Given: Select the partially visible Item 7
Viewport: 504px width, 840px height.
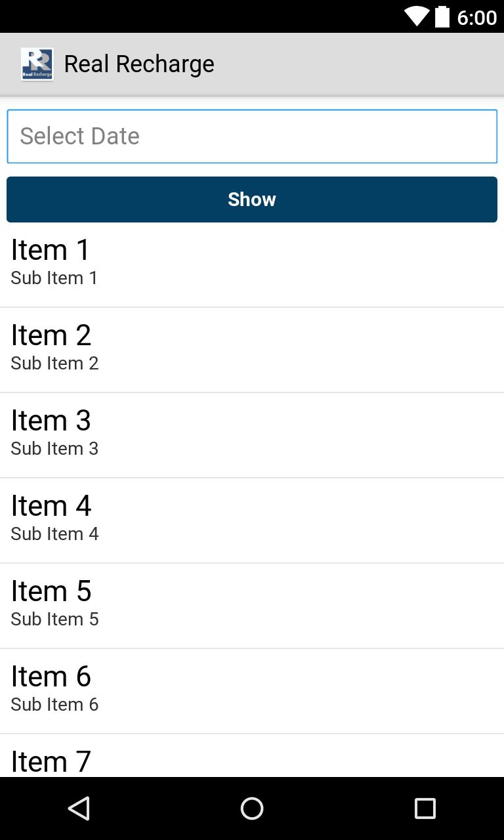Looking at the screenshot, I should pyautogui.click(x=252, y=756).
